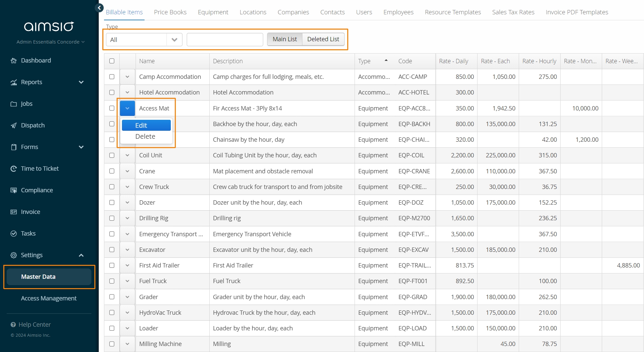Open Access Management

point(49,298)
